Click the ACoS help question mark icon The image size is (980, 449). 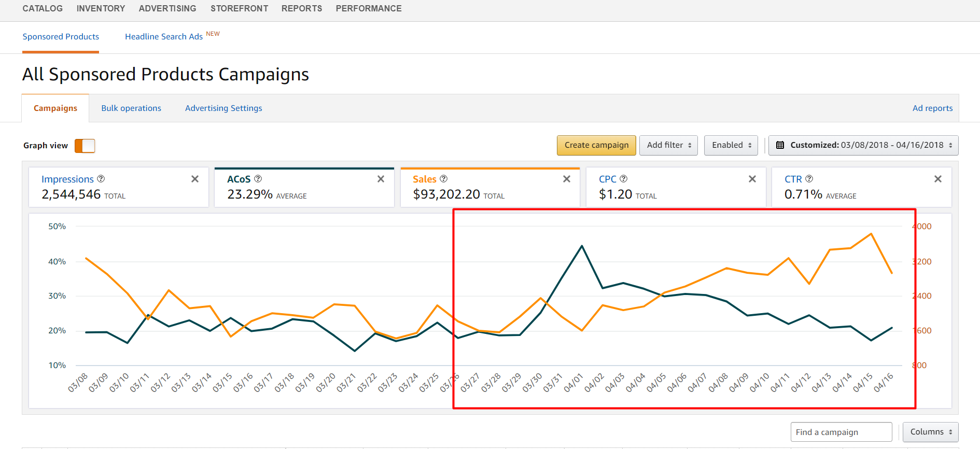258,179
